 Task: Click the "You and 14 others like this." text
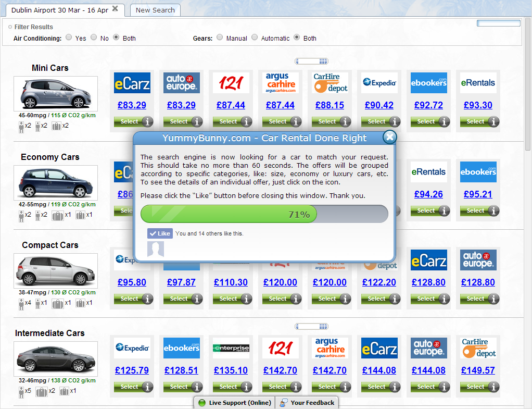(209, 234)
